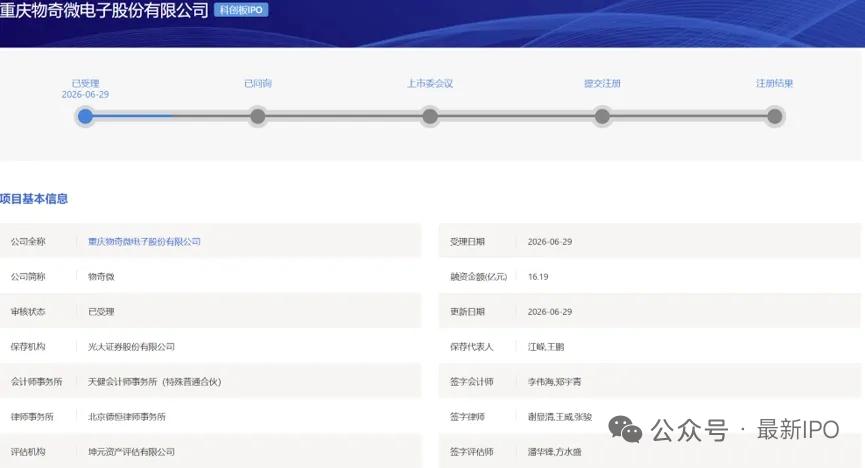Screen dimensions: 865x468
Task: Click 光大证券股份有限公司 in 保荐机构 row
Action: point(131,347)
